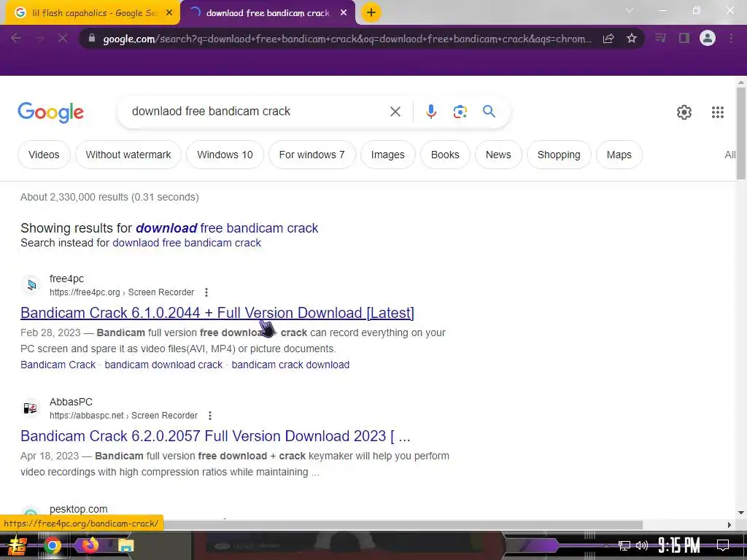Switch to Shopping results
Screen dimensions: 747x560
tap(559, 155)
